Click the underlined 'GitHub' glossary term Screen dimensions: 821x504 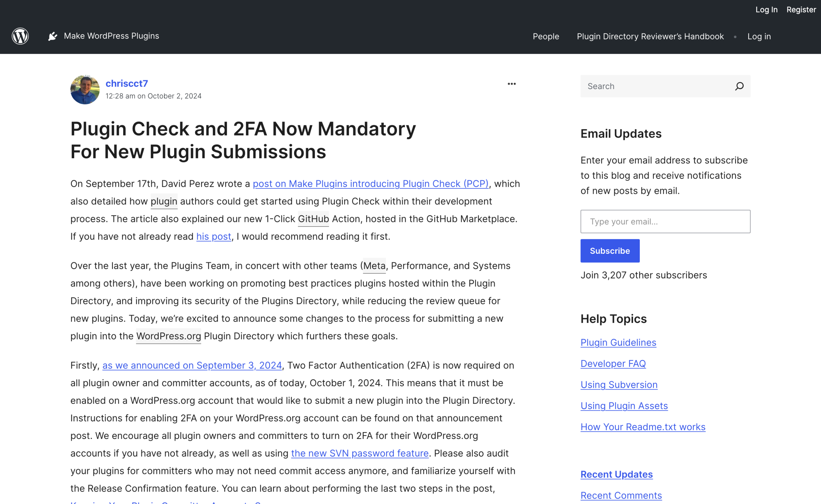pos(313,219)
